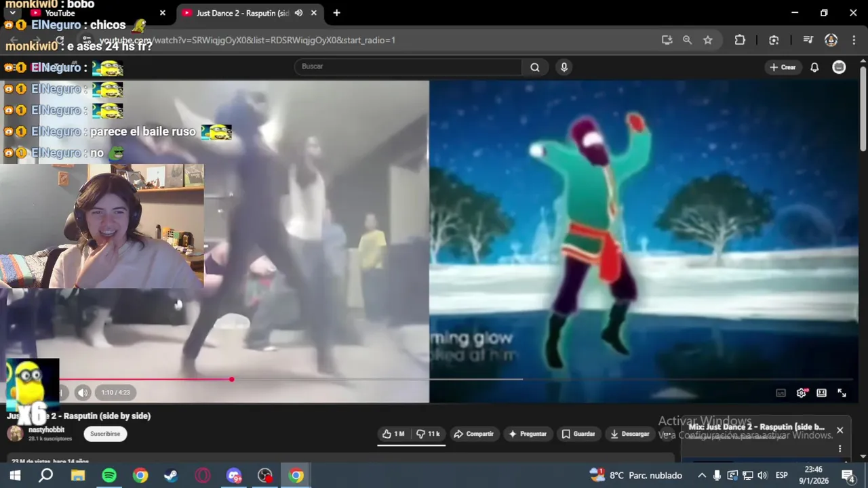Switch to the Just Dance 2 - Rasputin tab

(242, 13)
